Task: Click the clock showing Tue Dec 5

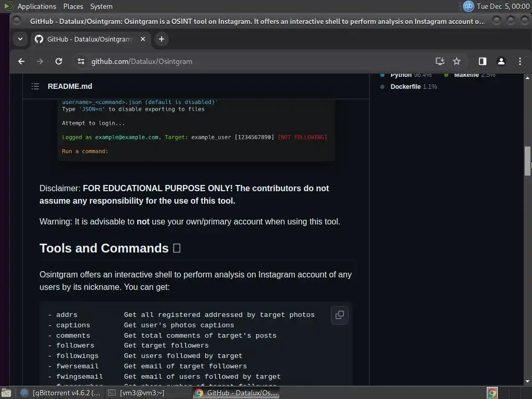Action: click(x=503, y=6)
